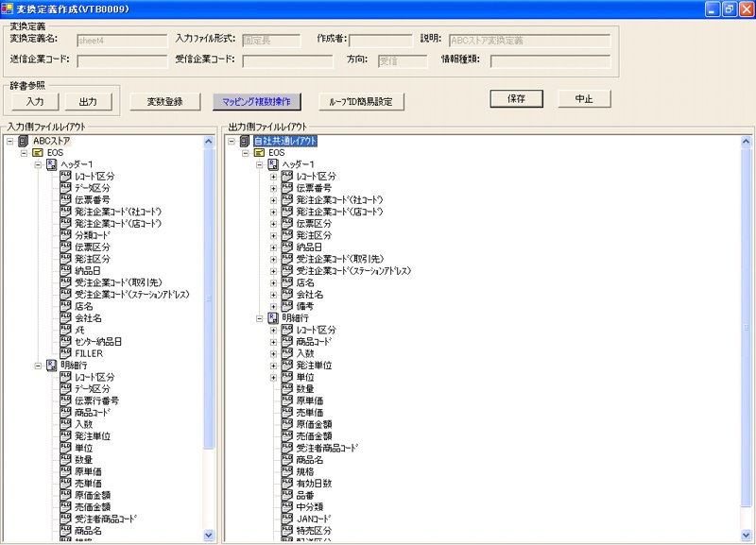Expand 発注単位 field in output tree
The image size is (756, 545).
coord(273,366)
